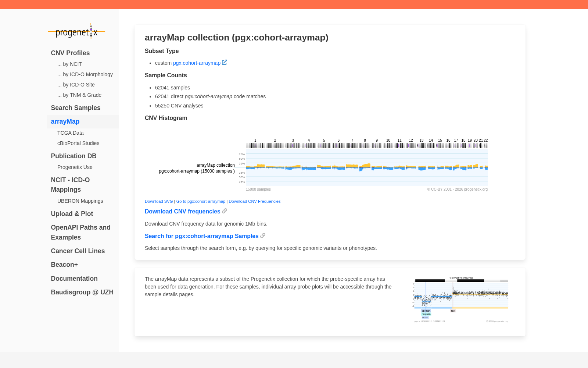Click small 'Download CNV Frequencies' link under histogram

point(255,201)
